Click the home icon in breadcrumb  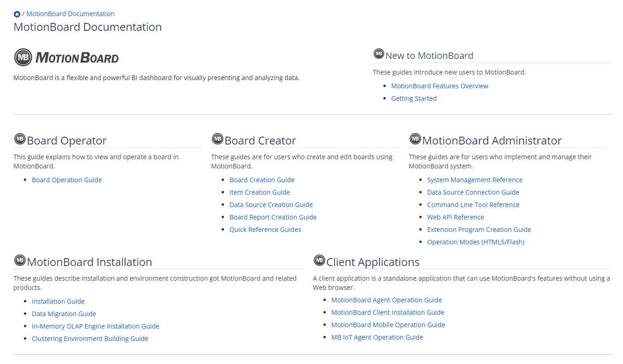pos(17,14)
